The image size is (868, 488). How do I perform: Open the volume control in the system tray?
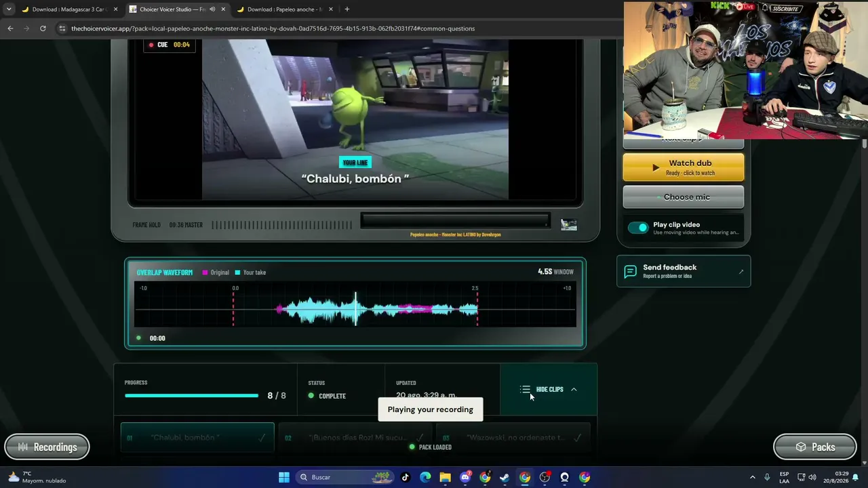(x=812, y=477)
